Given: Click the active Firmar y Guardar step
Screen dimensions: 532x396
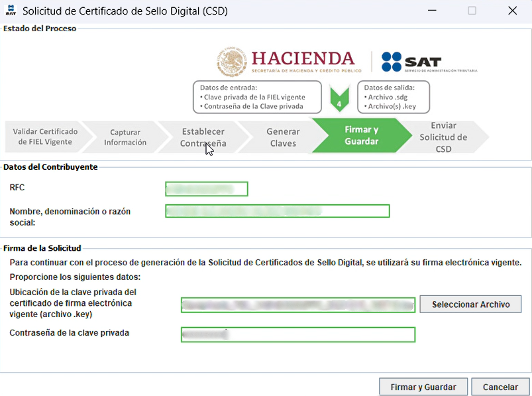Looking at the screenshot, I should click(361, 135).
